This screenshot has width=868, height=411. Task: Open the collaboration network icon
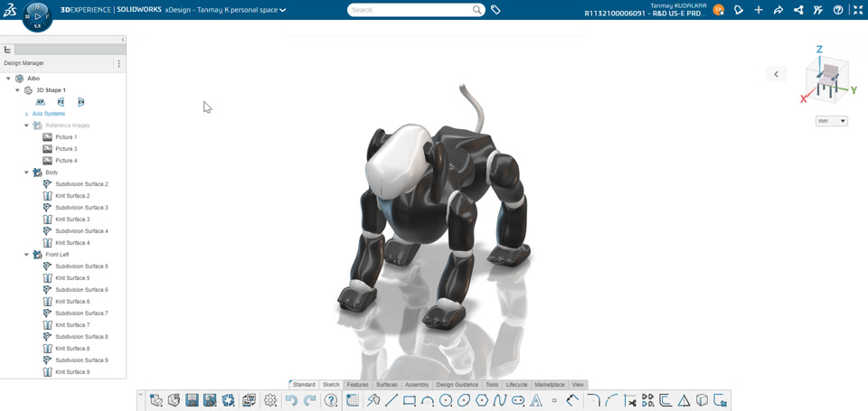coord(798,9)
